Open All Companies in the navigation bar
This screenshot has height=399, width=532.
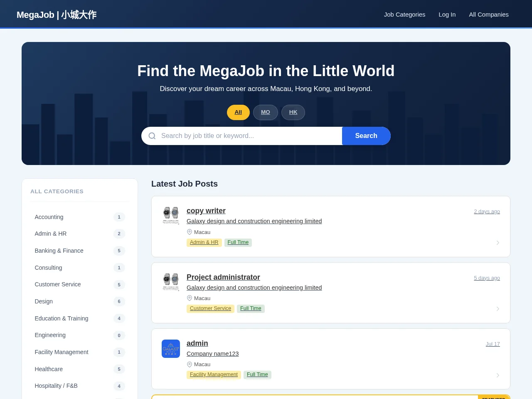489,15
